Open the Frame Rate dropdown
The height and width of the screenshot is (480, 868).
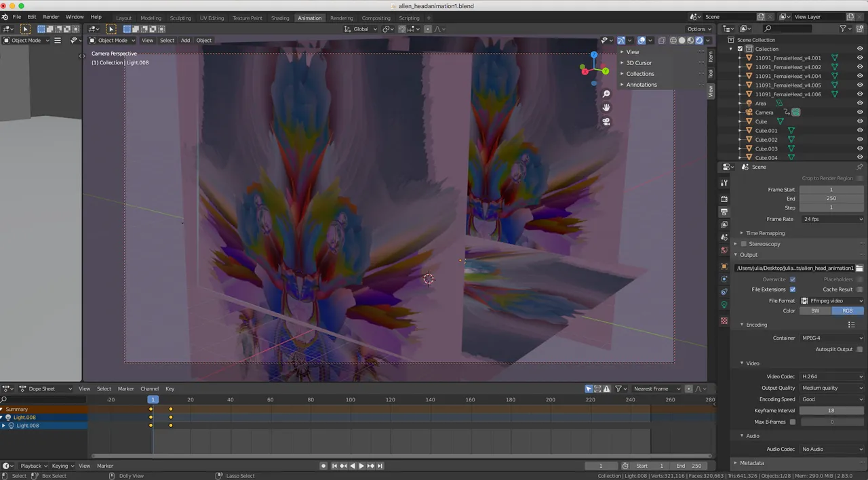(831, 219)
